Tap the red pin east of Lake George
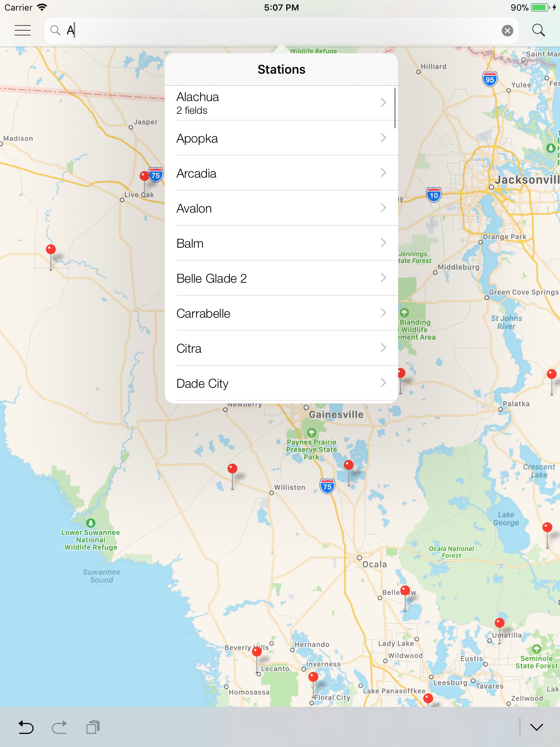Viewport: 560px width, 747px height. [x=547, y=527]
